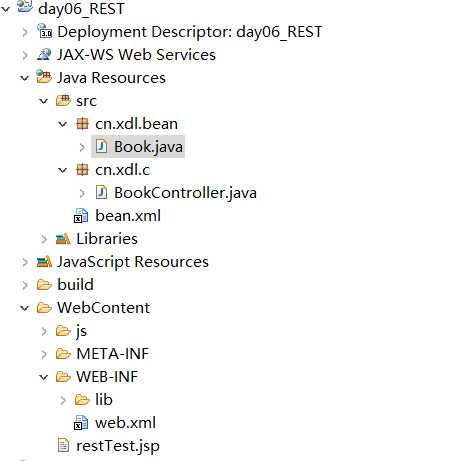Click the bean.xml file icon

coord(81,216)
